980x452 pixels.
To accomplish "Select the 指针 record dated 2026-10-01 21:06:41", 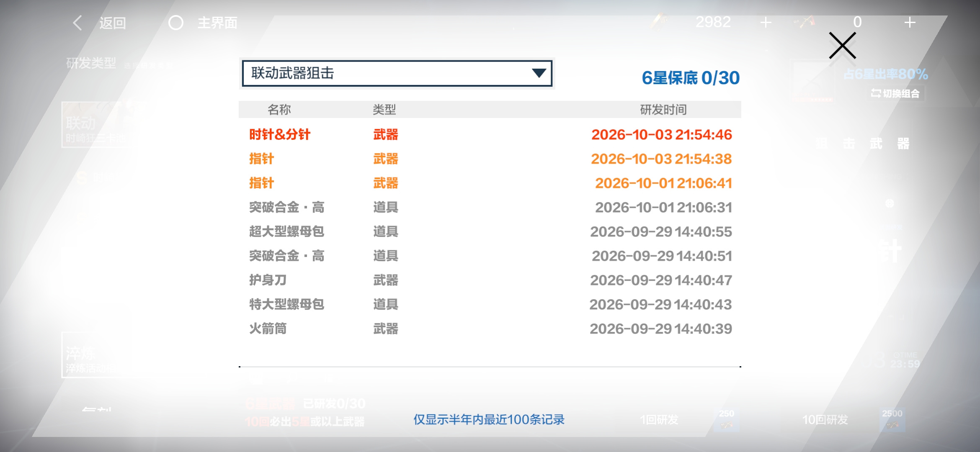I will pyautogui.click(x=490, y=183).
